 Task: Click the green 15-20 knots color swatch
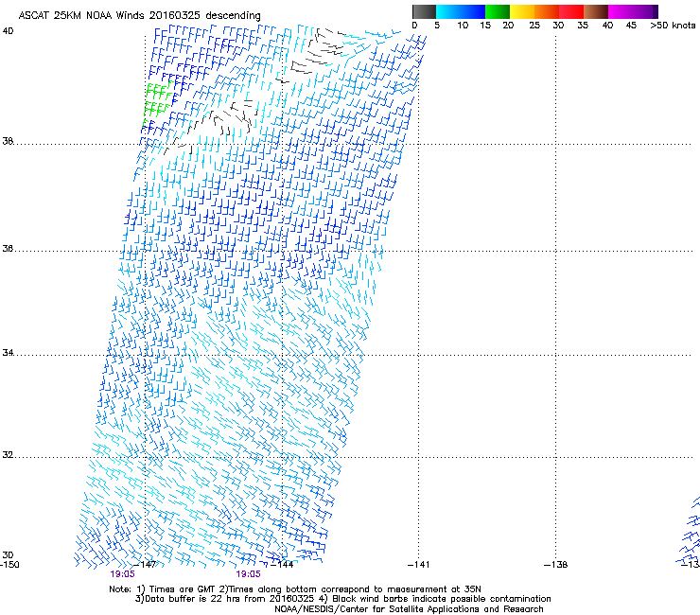(498, 11)
